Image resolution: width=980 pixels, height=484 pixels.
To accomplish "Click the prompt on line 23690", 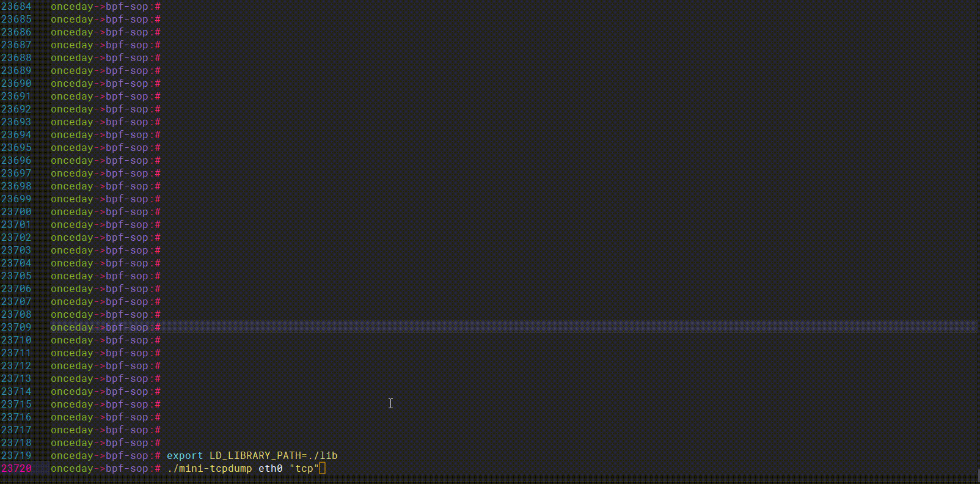I will point(106,84).
